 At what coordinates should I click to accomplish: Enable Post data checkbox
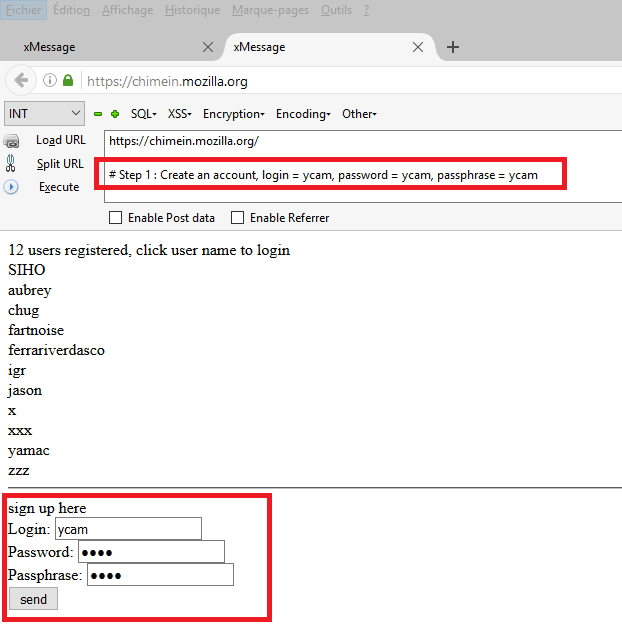(115, 218)
